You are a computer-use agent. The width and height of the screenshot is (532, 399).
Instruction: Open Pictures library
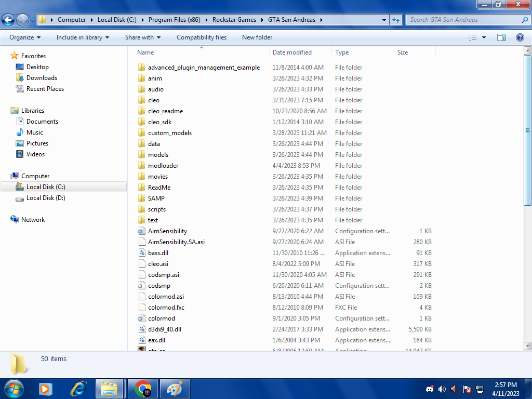coord(32,143)
